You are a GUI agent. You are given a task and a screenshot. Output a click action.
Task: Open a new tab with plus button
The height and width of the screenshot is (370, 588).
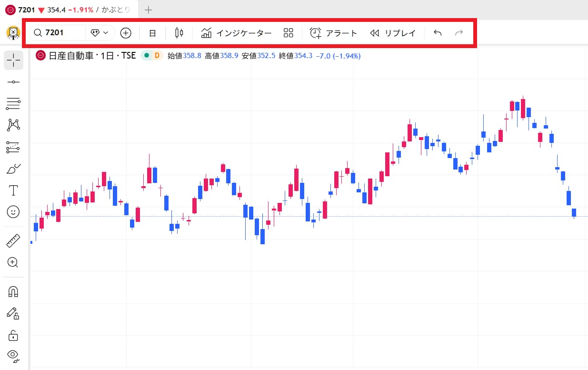click(149, 10)
